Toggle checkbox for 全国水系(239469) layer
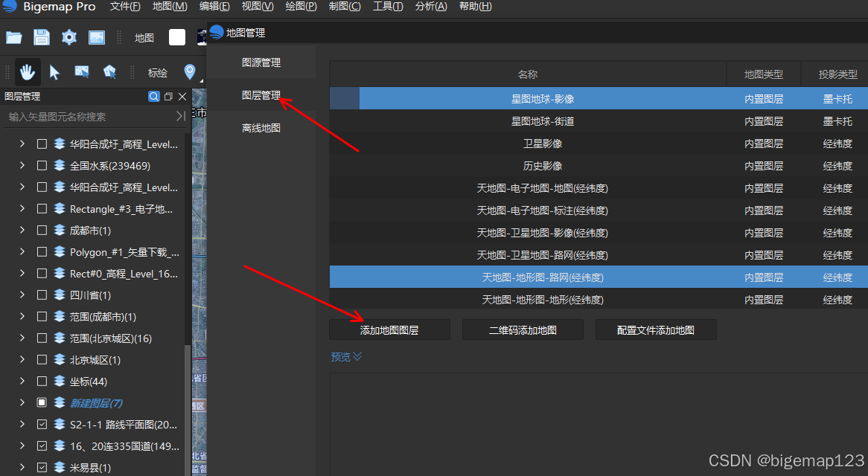868x476 pixels. click(x=42, y=165)
